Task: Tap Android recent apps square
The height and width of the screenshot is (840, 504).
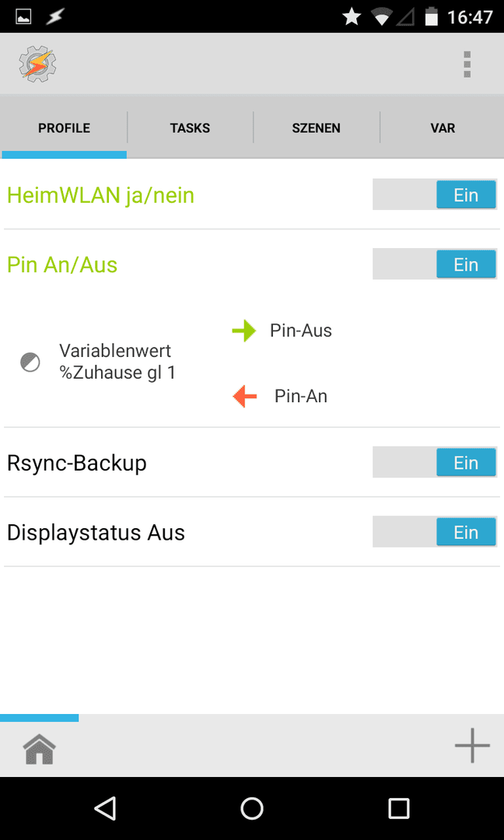Action: click(x=399, y=808)
